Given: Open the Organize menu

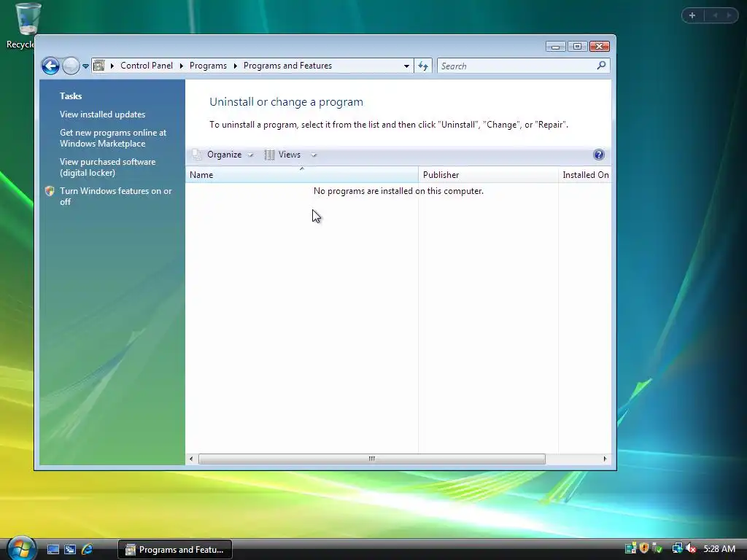Looking at the screenshot, I should click(x=224, y=155).
